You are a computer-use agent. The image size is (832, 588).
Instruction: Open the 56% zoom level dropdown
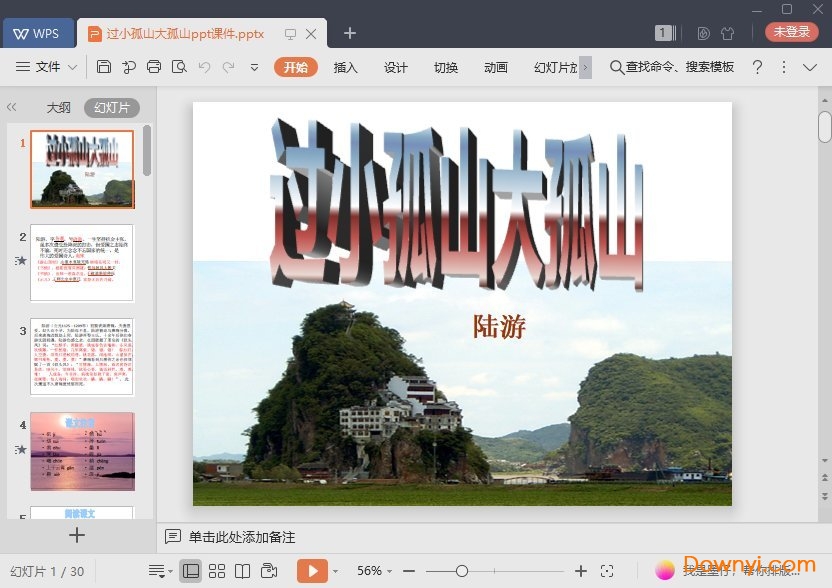coord(375,570)
